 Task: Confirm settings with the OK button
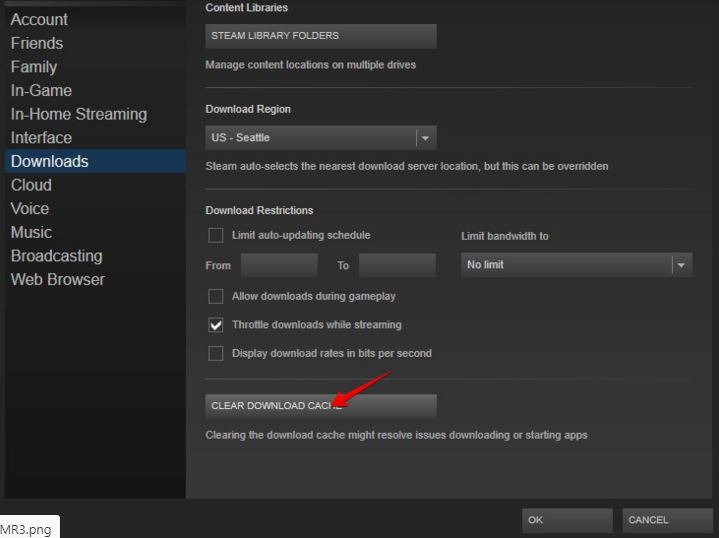tap(567, 520)
